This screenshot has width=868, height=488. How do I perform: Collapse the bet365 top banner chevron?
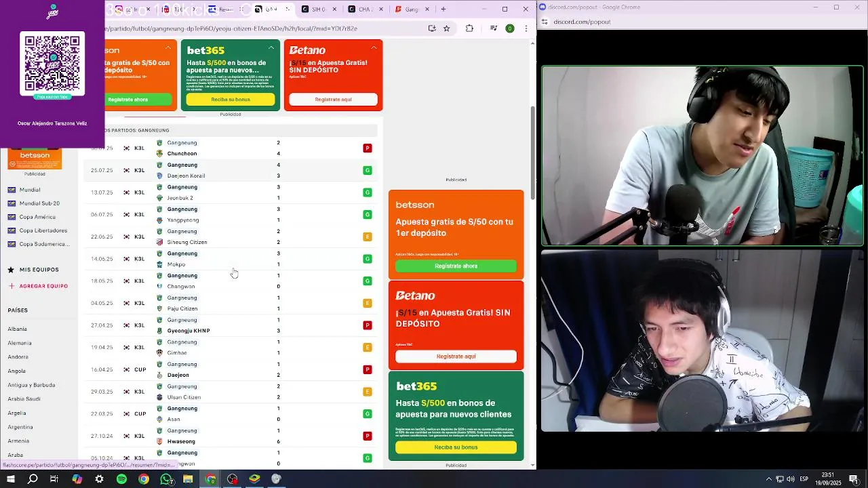point(271,47)
